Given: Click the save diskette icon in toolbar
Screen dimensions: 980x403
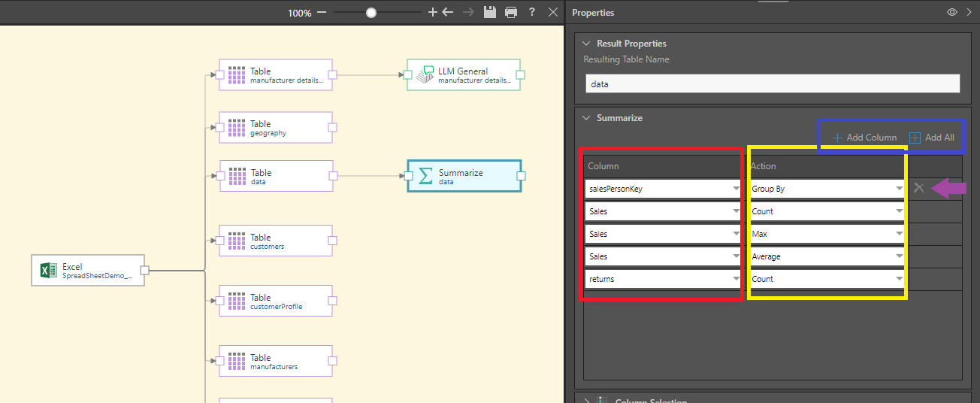Looking at the screenshot, I should tap(490, 12).
